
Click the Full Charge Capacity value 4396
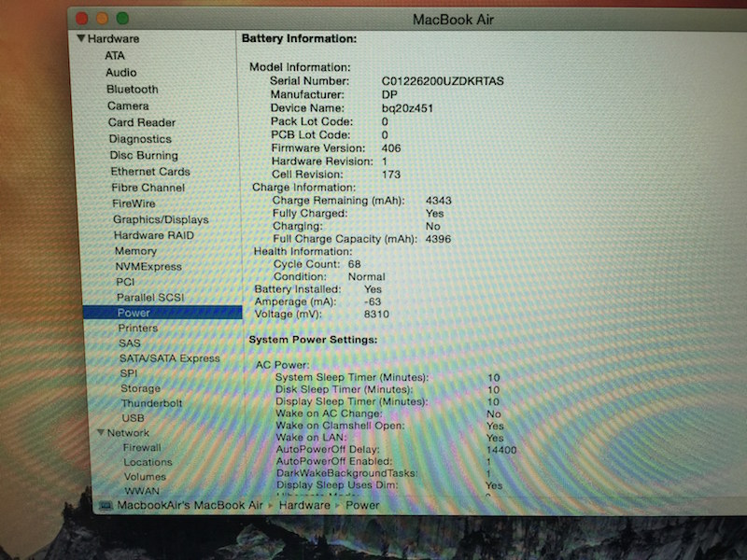tap(438, 239)
